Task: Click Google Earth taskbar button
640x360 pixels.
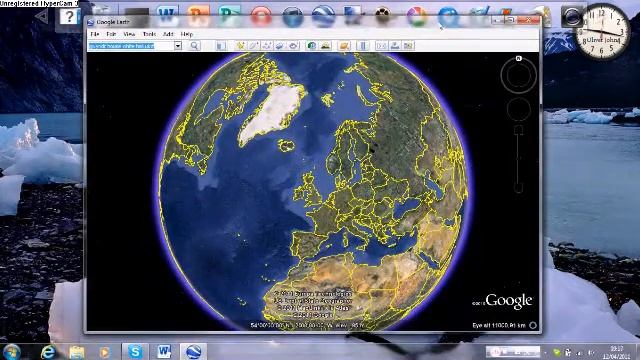Action: pos(193,351)
